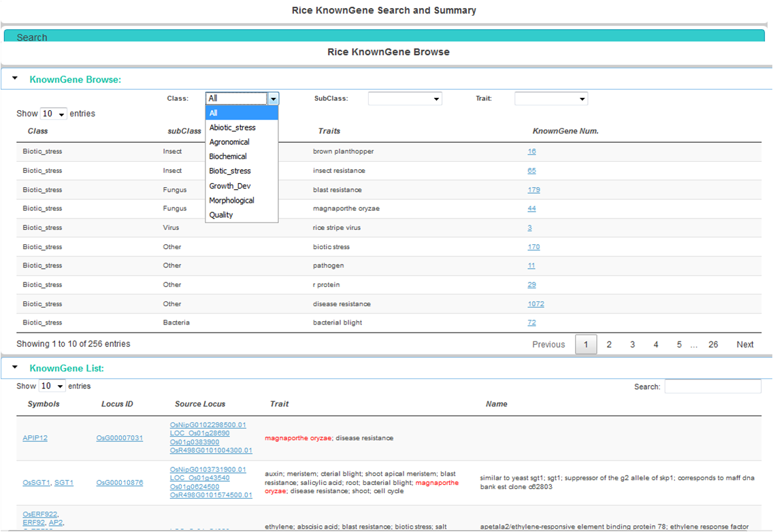773x532 pixels.
Task: Focus the KnownGene List Search field
Action: point(713,386)
